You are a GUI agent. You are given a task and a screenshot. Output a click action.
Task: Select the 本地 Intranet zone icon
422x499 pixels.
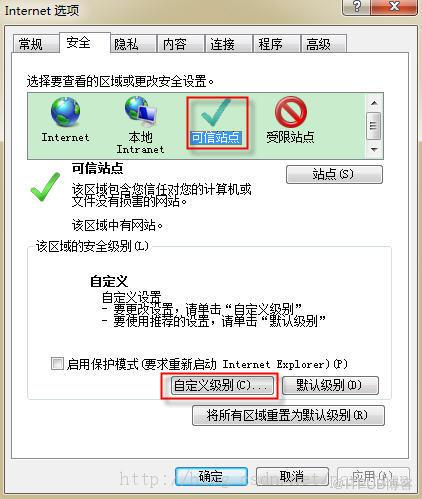140,111
